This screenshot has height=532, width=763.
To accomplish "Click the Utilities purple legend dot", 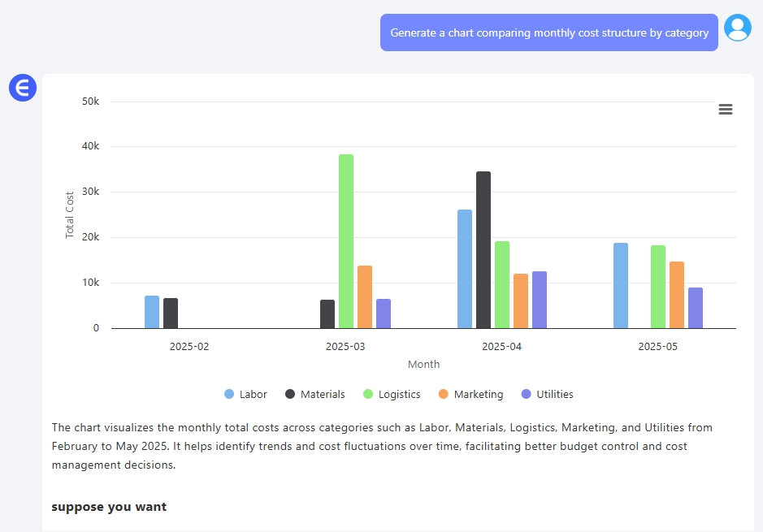I will point(527,395).
